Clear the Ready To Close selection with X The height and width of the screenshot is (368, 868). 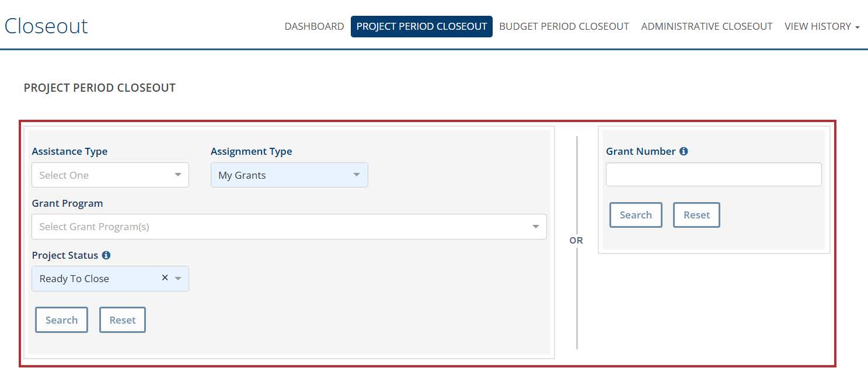[165, 278]
